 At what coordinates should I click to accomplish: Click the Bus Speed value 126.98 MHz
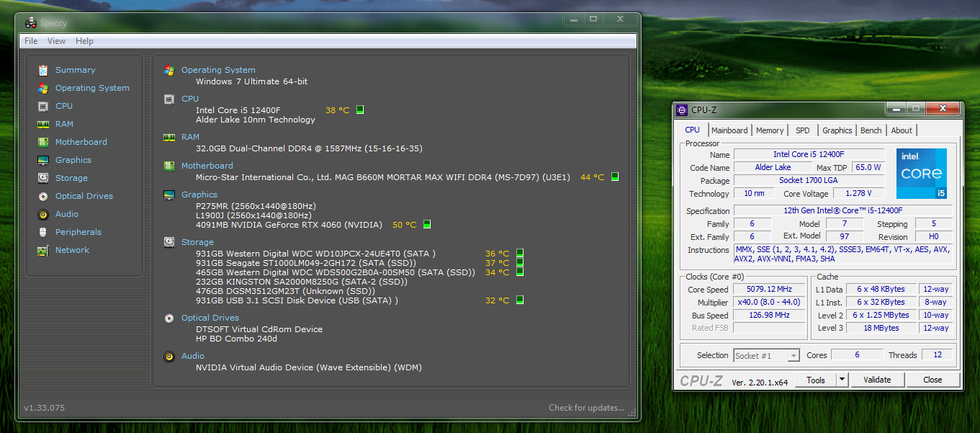[769, 315]
